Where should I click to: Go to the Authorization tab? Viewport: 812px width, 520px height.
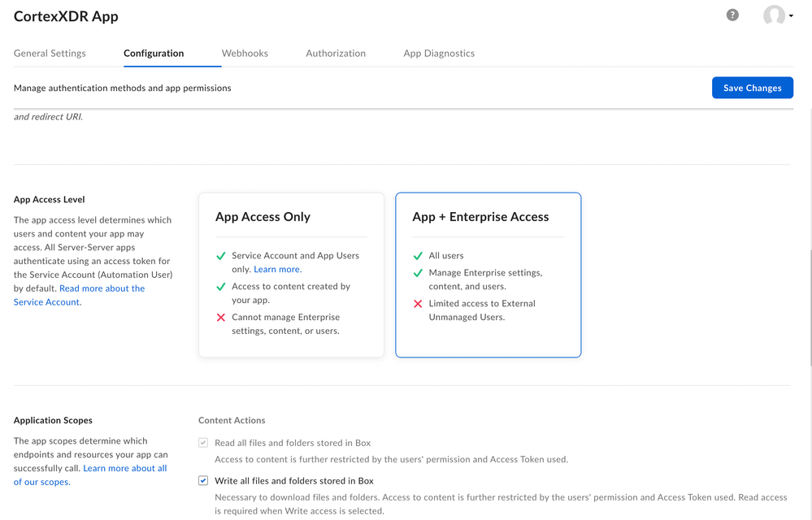[x=336, y=54]
